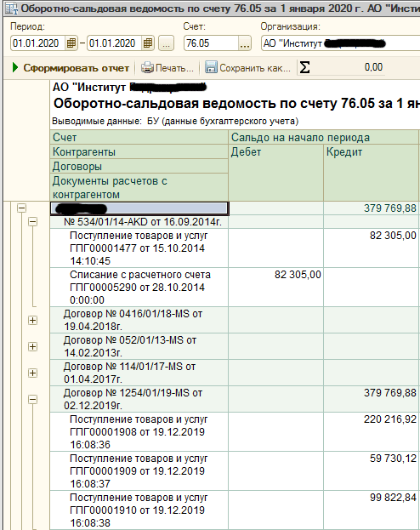
Task: Expand Договор № 0416/01/18-MS
Action: tap(33, 320)
